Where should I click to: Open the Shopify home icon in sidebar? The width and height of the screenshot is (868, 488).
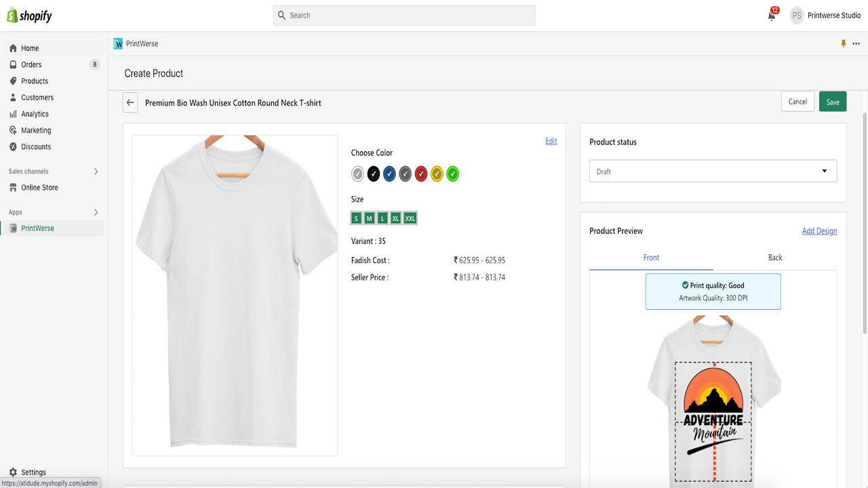point(14,48)
